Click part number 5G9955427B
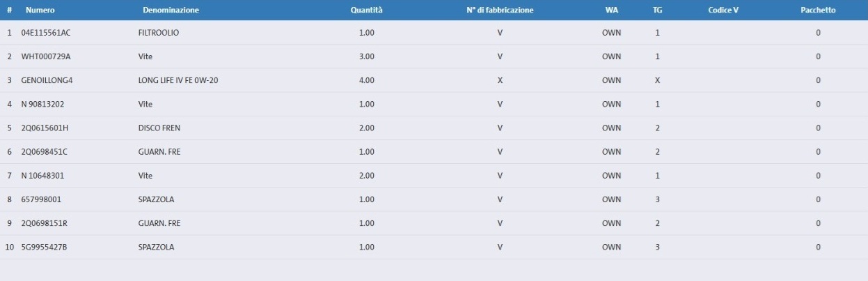The image size is (868, 281). [45, 247]
